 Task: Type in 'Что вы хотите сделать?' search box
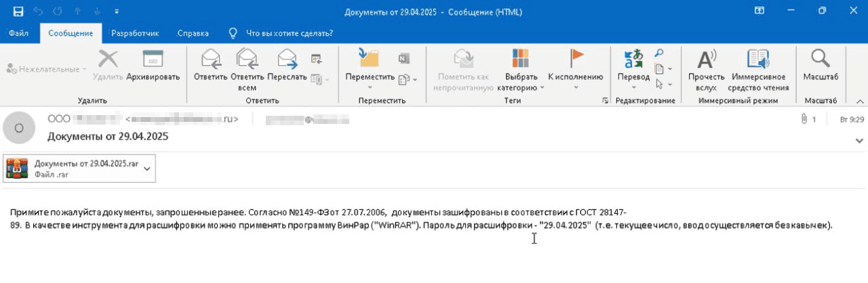coord(289,33)
